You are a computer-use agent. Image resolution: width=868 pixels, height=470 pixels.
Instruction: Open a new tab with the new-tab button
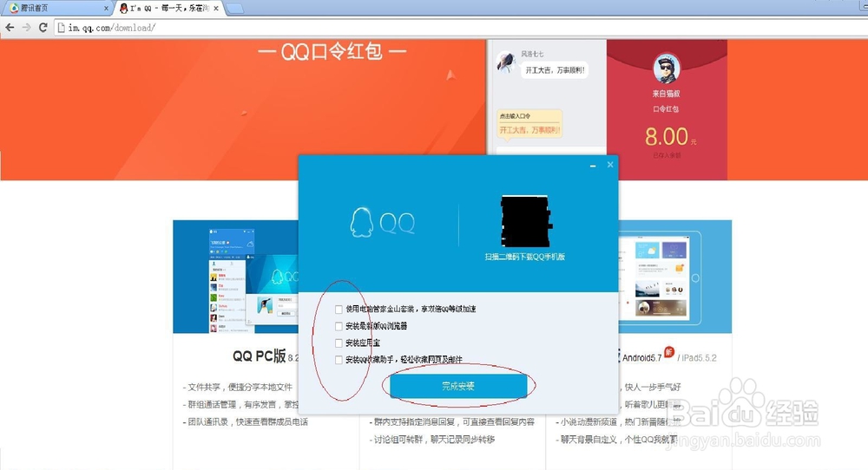click(234, 9)
